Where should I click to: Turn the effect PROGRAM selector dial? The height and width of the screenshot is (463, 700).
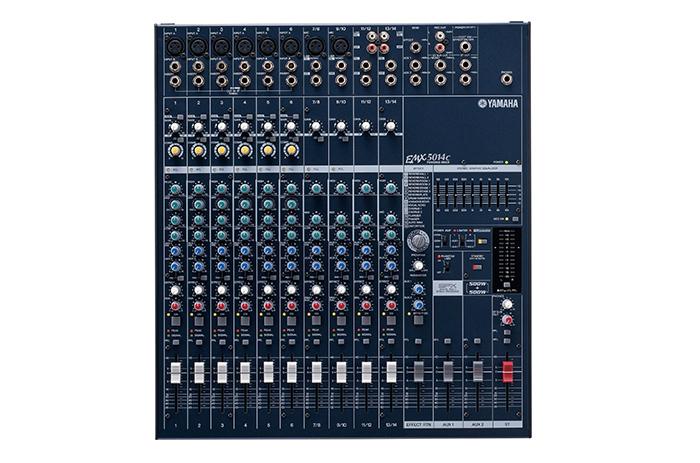[418, 242]
